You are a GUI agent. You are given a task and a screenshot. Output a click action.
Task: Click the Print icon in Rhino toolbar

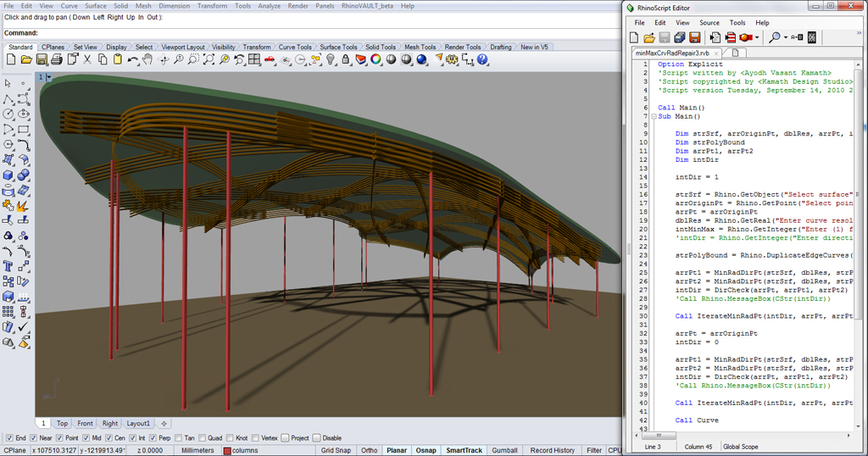57,59
